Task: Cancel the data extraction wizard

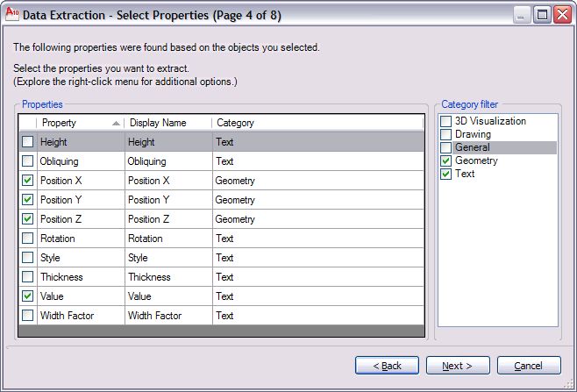Action: click(x=529, y=366)
